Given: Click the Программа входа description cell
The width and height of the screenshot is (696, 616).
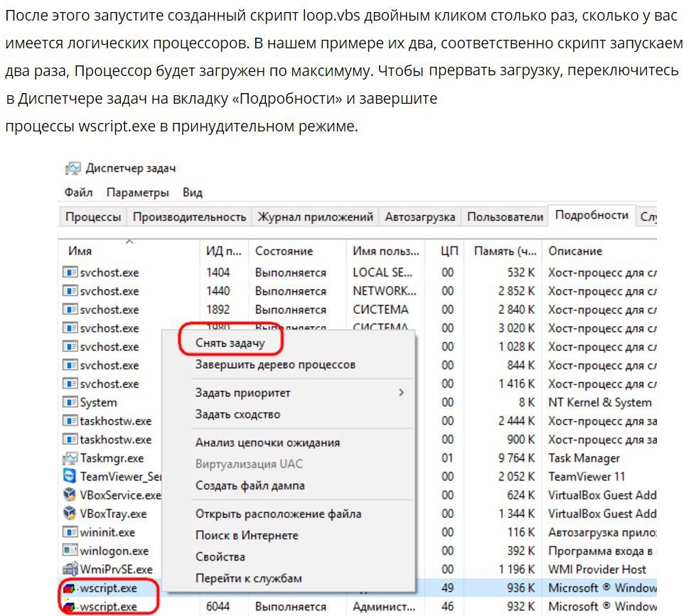Looking at the screenshot, I should tap(602, 551).
